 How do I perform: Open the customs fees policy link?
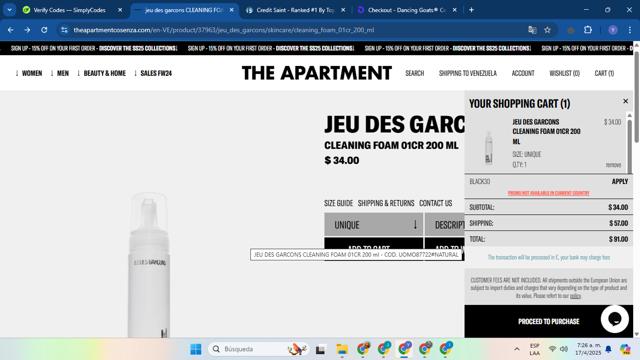tap(575, 296)
